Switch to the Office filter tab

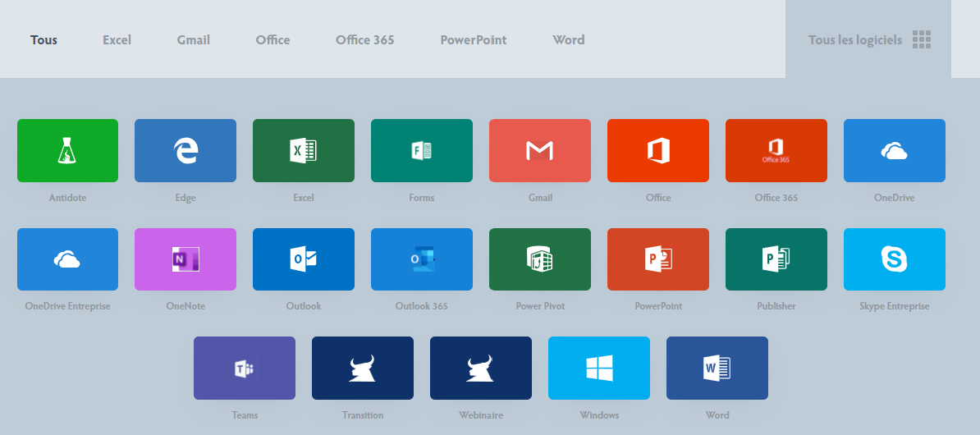click(x=272, y=40)
